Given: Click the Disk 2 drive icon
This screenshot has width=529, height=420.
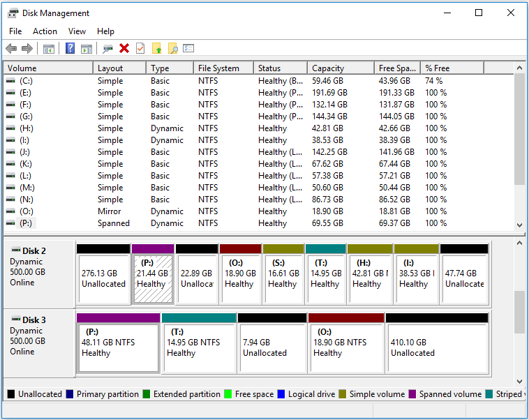Looking at the screenshot, I should pyautogui.click(x=16, y=250).
